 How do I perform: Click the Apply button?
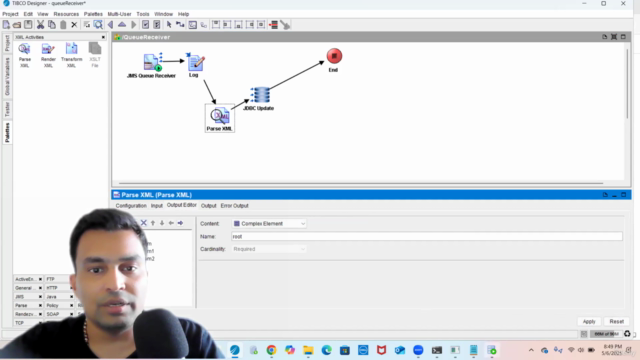[589, 322]
